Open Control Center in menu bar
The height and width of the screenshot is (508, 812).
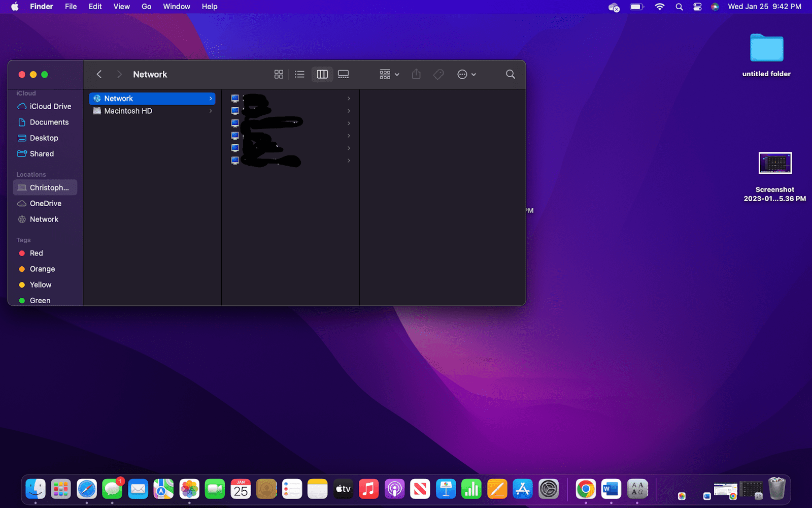click(x=697, y=7)
